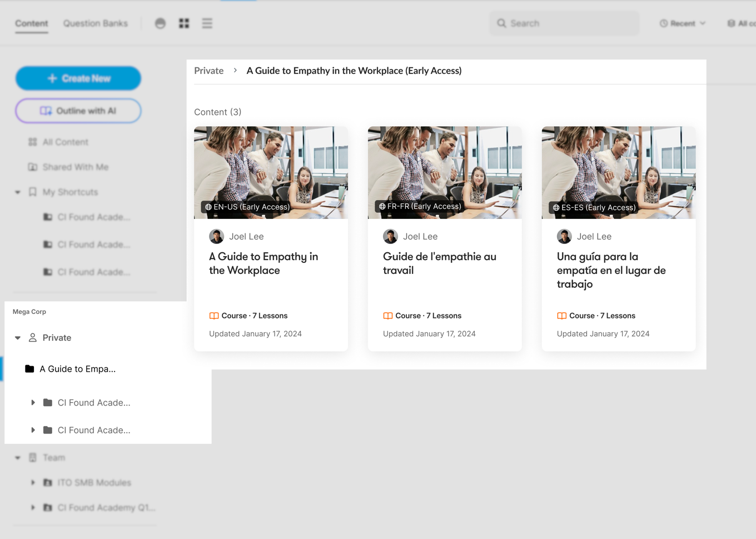Expand ITO SMB Modules folder arrow
The height and width of the screenshot is (539, 756).
pyautogui.click(x=33, y=483)
